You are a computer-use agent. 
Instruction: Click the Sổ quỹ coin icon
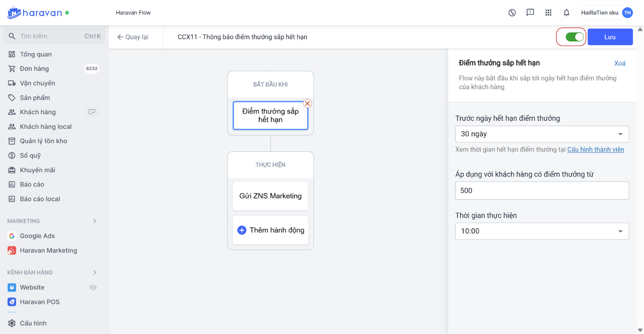point(12,156)
